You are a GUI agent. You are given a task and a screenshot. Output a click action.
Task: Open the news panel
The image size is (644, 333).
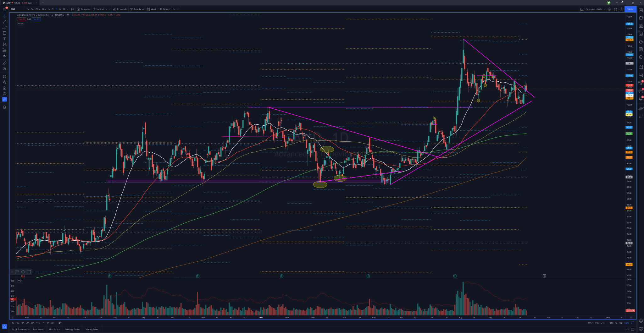[x=641, y=26]
